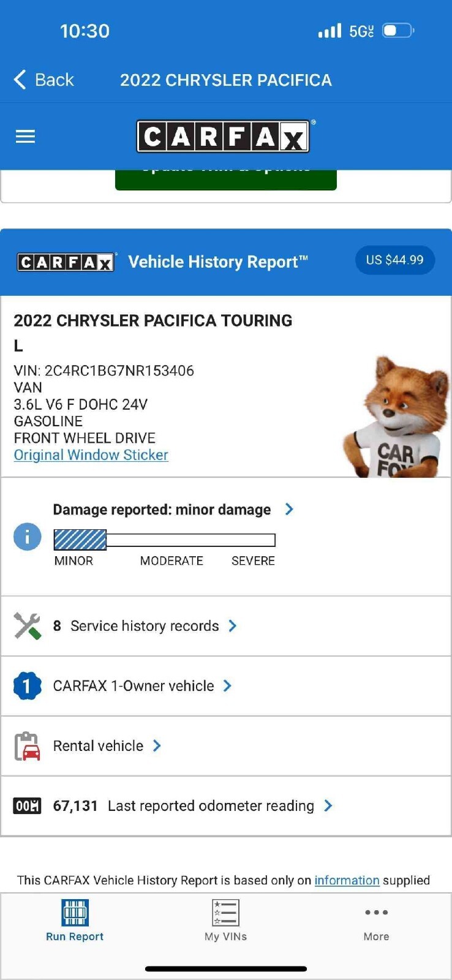Tap the service history wrench icon
The height and width of the screenshot is (980, 452).
(28, 626)
